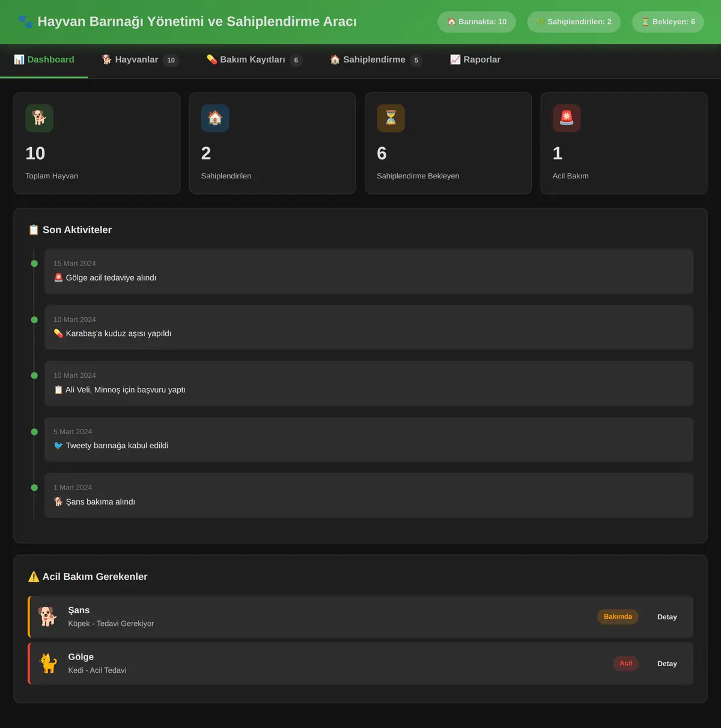Click Detay button for Gölge

point(667,664)
